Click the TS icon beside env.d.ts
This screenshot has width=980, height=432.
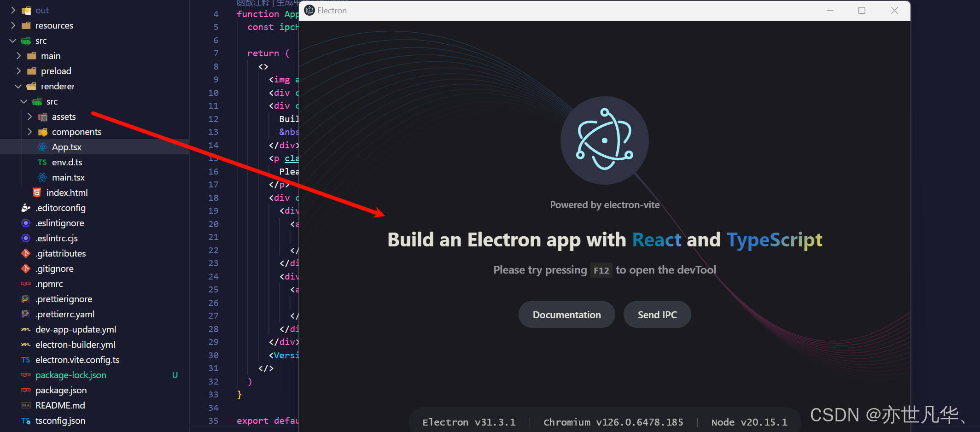coord(42,162)
